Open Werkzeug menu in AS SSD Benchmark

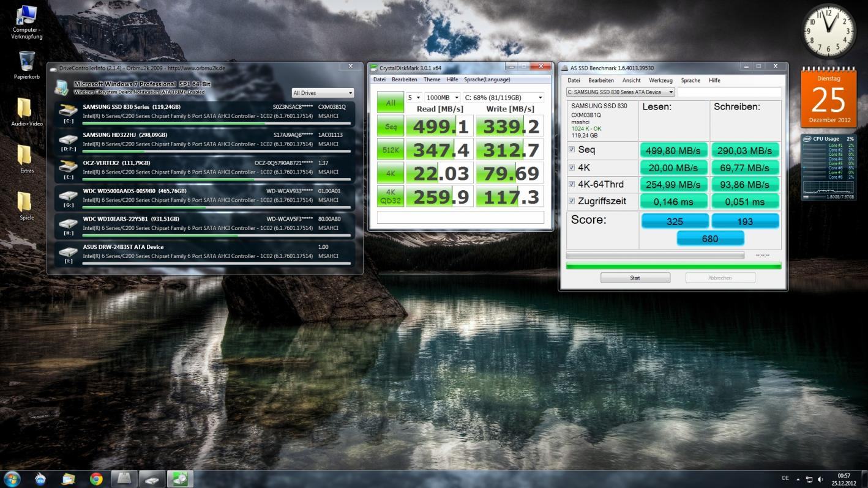(x=660, y=80)
